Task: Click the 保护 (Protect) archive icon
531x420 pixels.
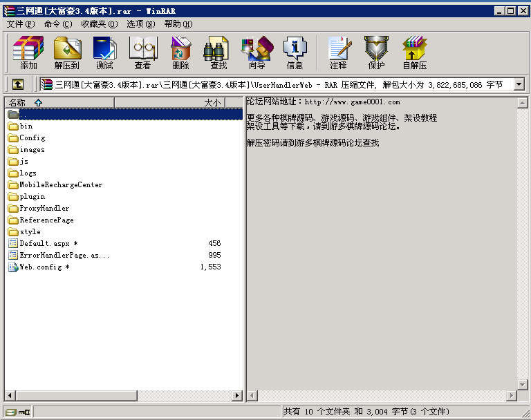Action: 376,52
